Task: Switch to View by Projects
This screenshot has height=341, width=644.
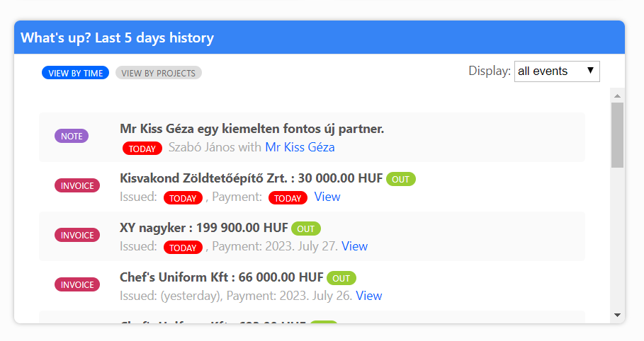Action: pos(159,73)
